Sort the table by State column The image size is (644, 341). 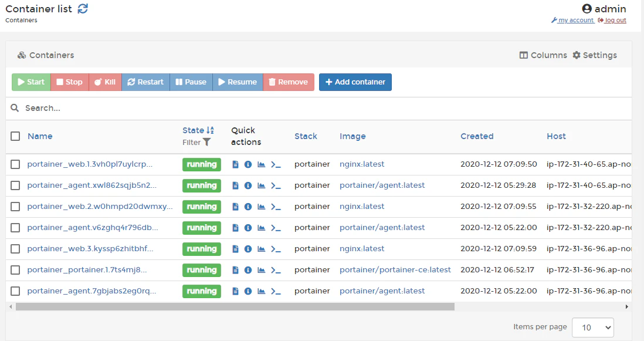pyautogui.click(x=198, y=130)
